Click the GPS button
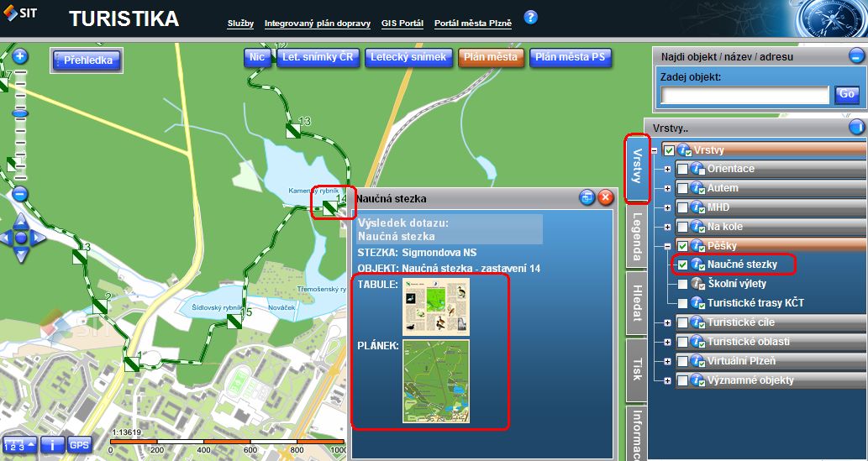This screenshot has height=461, width=868. pos(79,445)
